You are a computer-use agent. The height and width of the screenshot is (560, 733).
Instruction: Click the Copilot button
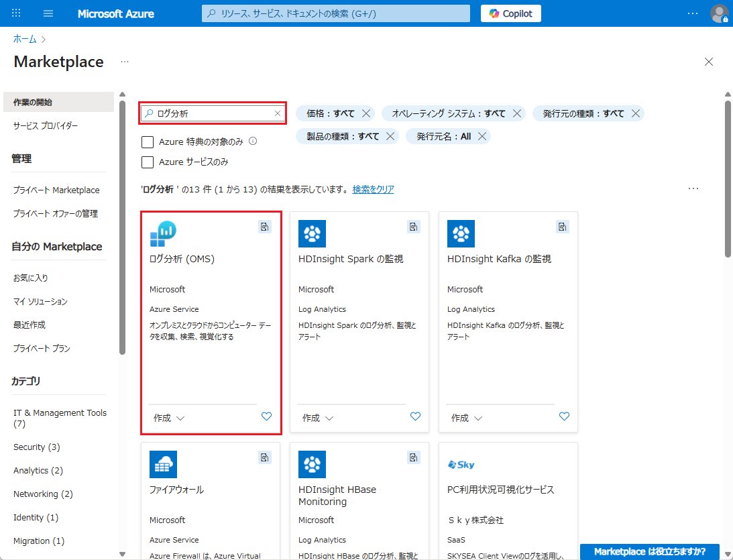[511, 13]
